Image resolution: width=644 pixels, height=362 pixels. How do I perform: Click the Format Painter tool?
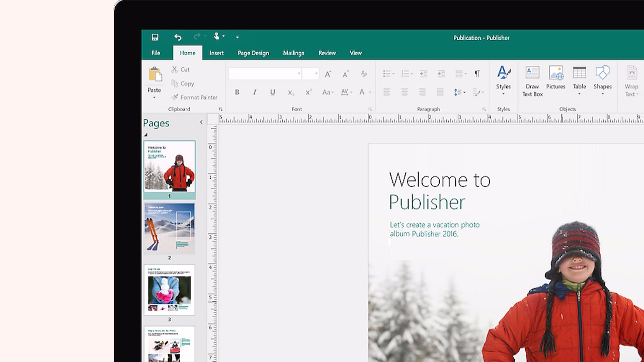point(194,98)
